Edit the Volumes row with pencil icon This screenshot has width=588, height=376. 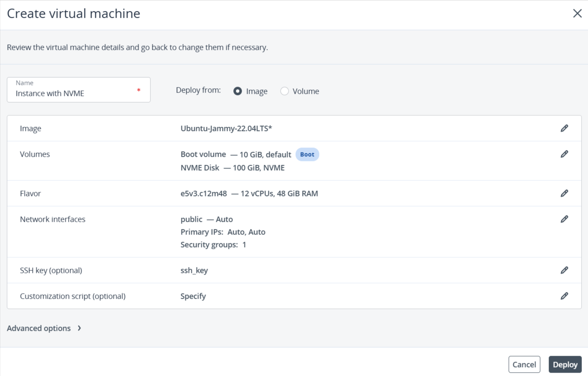564,154
